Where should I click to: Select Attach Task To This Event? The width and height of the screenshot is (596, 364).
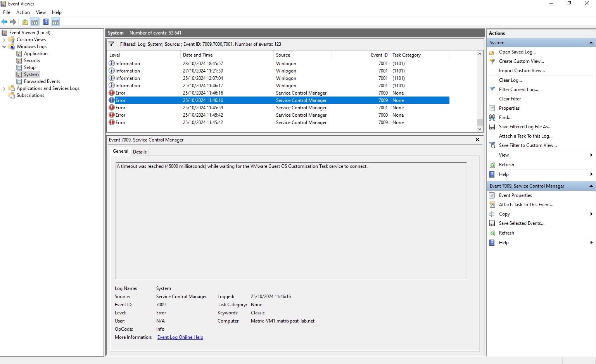tap(526, 205)
